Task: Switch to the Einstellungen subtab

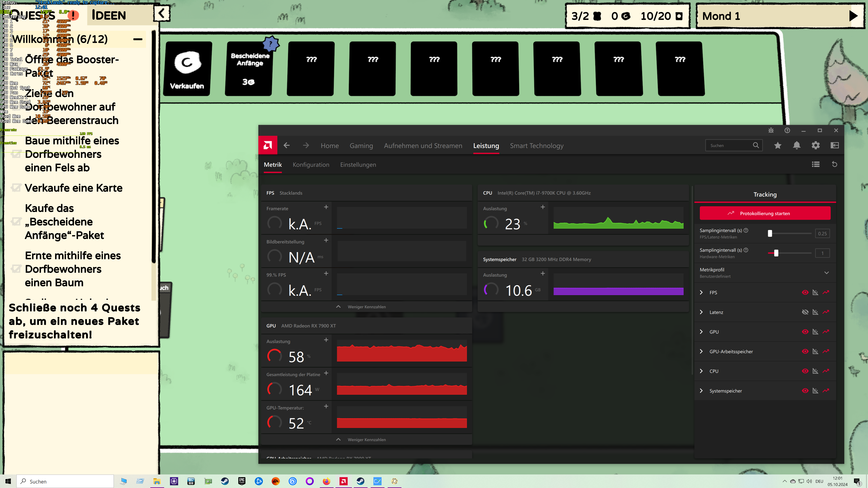Action: [358, 165]
